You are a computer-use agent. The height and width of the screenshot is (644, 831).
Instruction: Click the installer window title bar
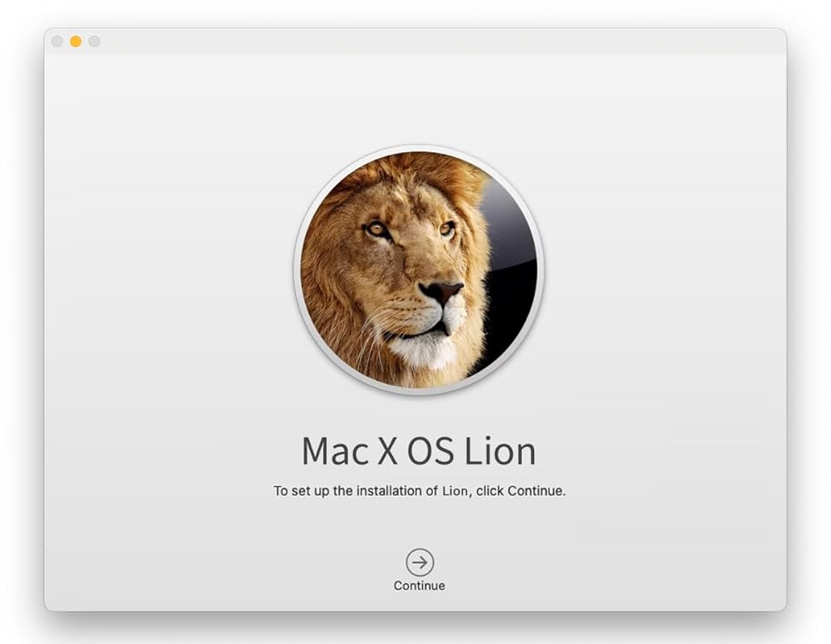pyautogui.click(x=415, y=39)
